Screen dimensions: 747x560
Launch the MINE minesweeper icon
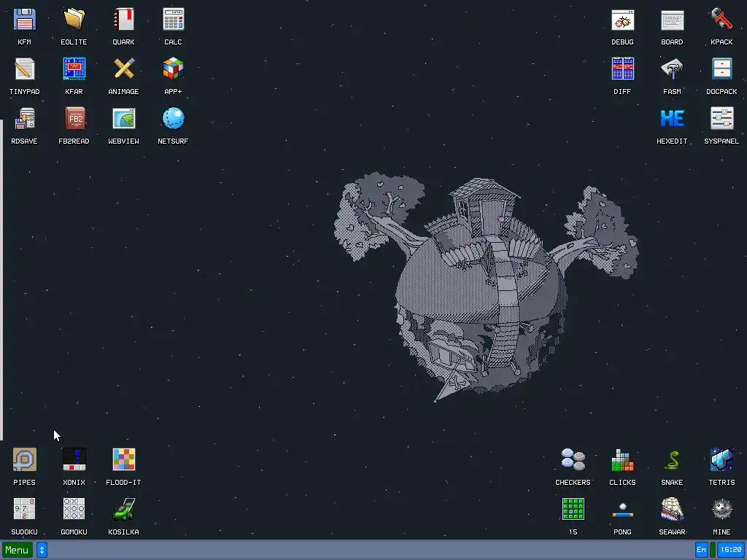pos(721,510)
